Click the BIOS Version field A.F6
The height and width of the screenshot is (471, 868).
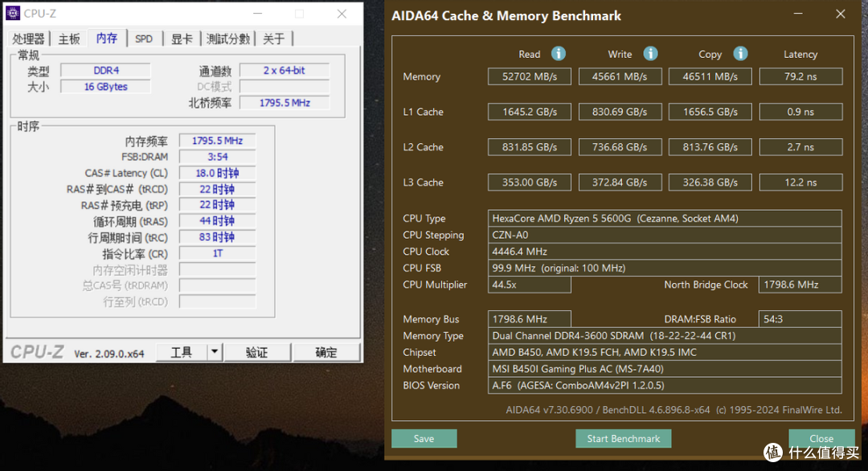click(x=665, y=385)
